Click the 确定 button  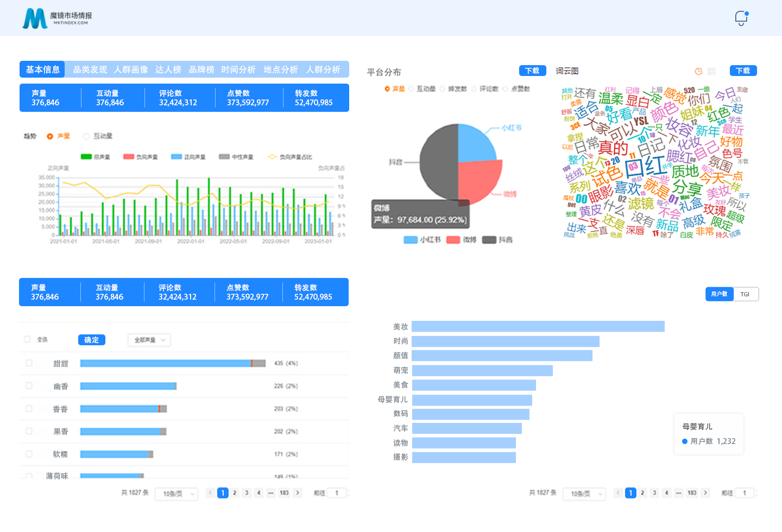(92, 340)
